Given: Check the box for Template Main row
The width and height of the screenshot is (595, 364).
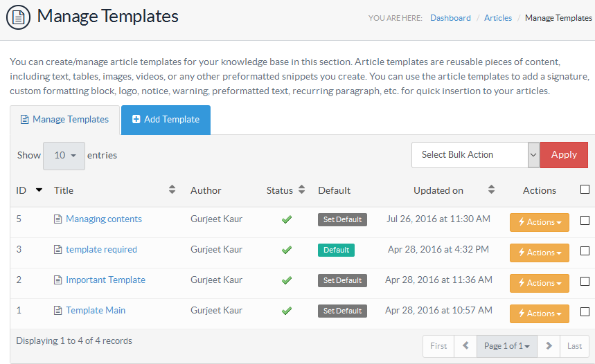Looking at the screenshot, I should [585, 311].
